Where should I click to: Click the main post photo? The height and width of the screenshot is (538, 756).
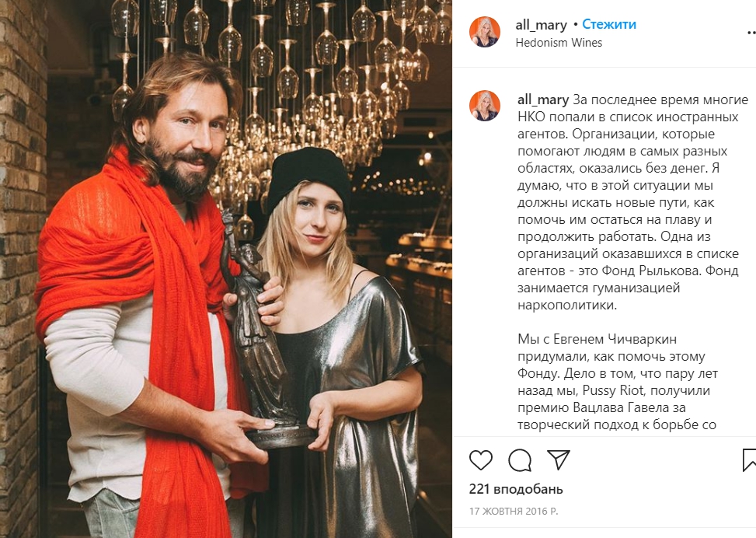pyautogui.click(x=226, y=269)
